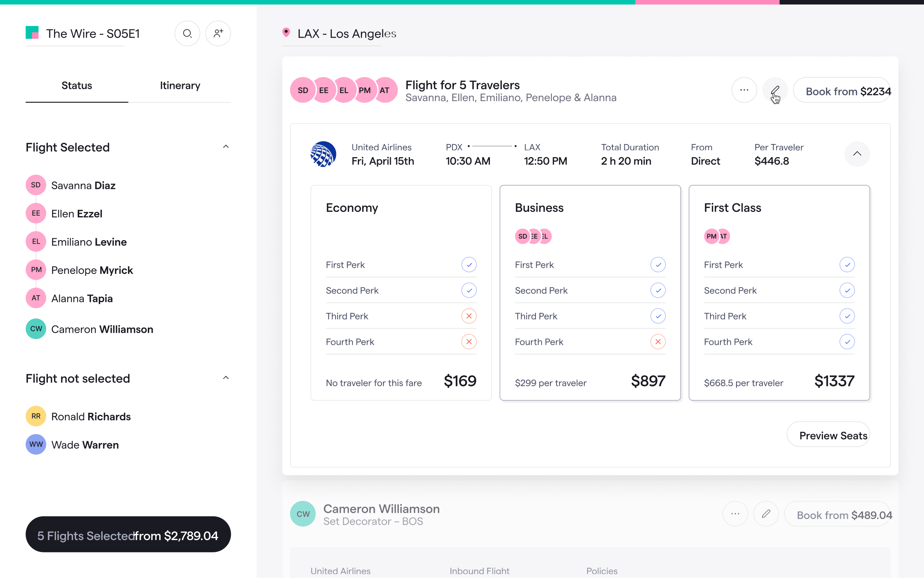924x578 pixels.
Task: Open three-dots menu for 5 Travelers flight
Action: click(744, 90)
